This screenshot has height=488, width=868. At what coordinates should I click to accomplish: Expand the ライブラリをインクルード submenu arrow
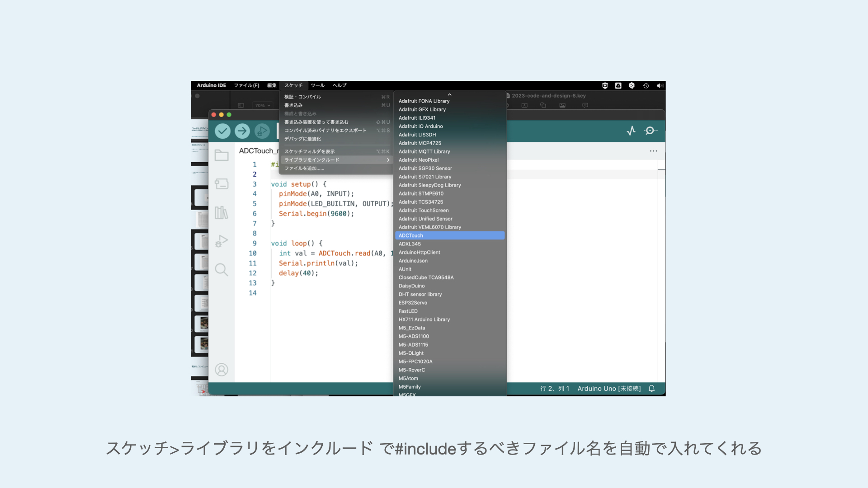click(x=388, y=160)
